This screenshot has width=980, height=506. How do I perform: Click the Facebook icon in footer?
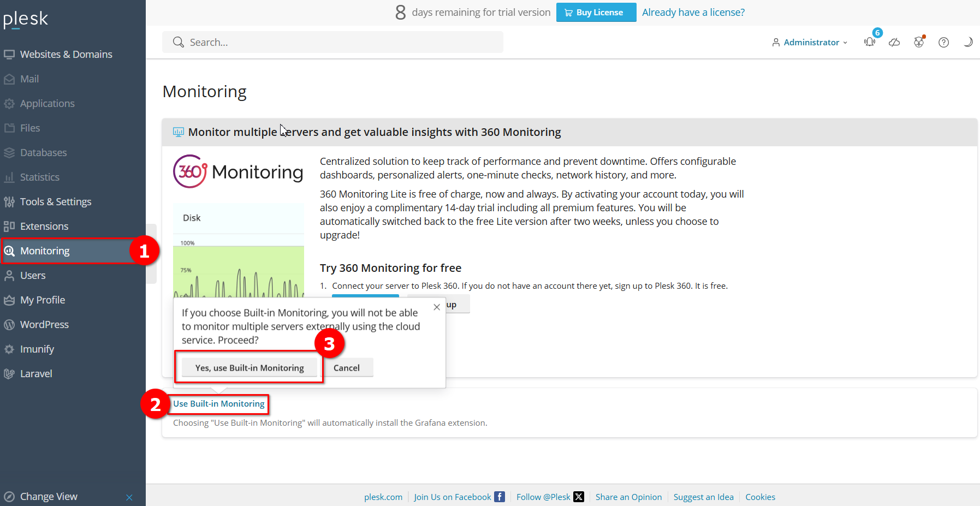tap(500, 497)
